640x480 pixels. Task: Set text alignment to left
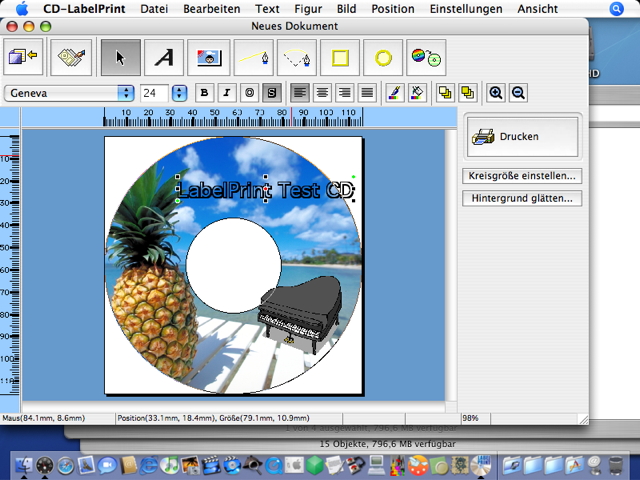coord(300,93)
